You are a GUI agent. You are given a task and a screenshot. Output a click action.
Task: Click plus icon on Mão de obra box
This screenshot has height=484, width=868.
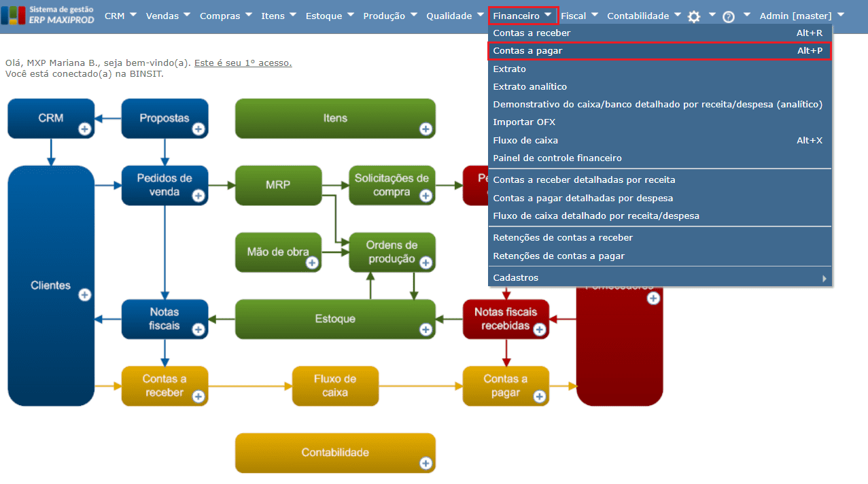pos(312,262)
